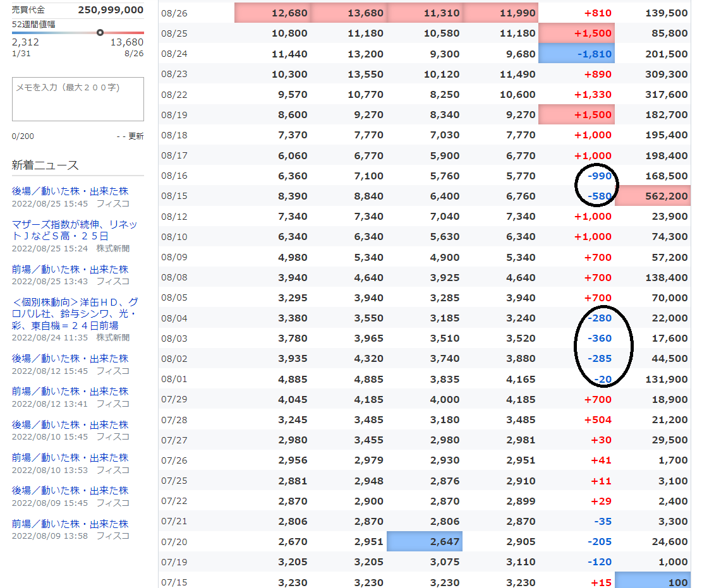Click the memo text input box
702x588 pixels.
(78, 99)
